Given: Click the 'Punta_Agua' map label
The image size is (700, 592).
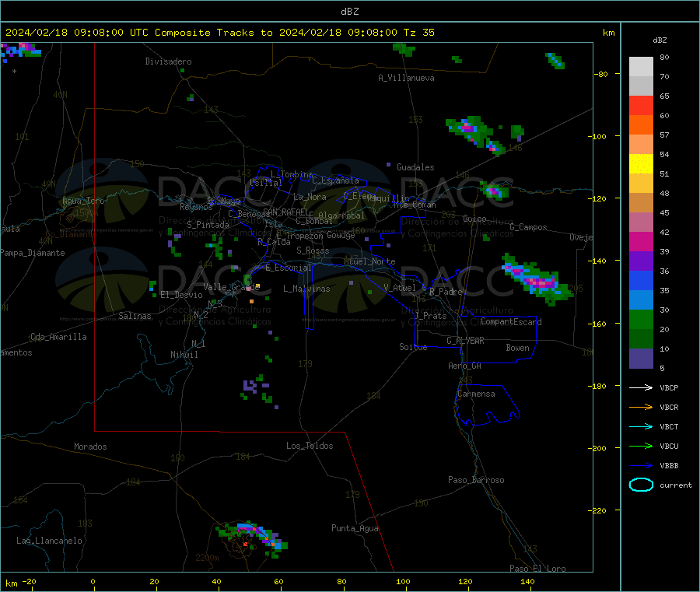Looking at the screenshot, I should pyautogui.click(x=355, y=528).
